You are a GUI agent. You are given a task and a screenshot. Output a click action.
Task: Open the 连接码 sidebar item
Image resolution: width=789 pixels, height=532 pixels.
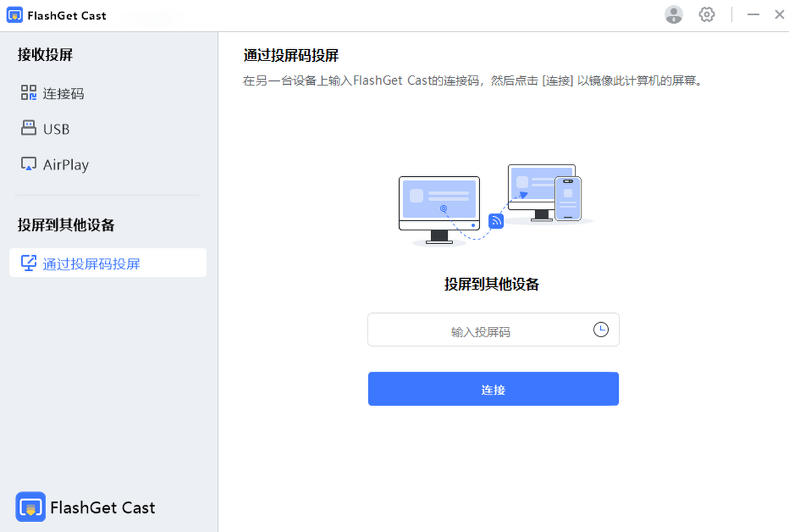pyautogui.click(x=108, y=93)
